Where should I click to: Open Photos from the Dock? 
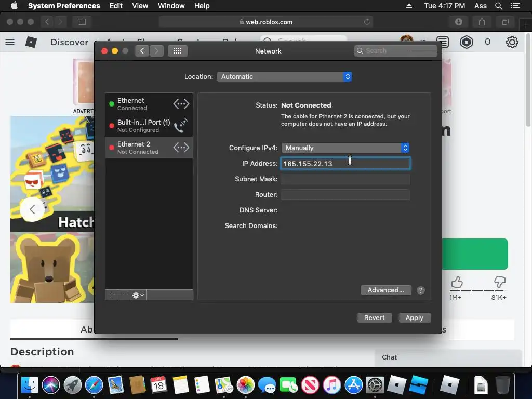(x=245, y=385)
